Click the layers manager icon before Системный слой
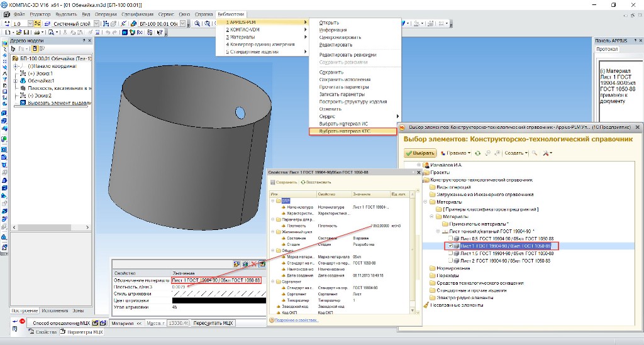Image resolution: width=644 pixels, height=345 pixels. [47, 23]
